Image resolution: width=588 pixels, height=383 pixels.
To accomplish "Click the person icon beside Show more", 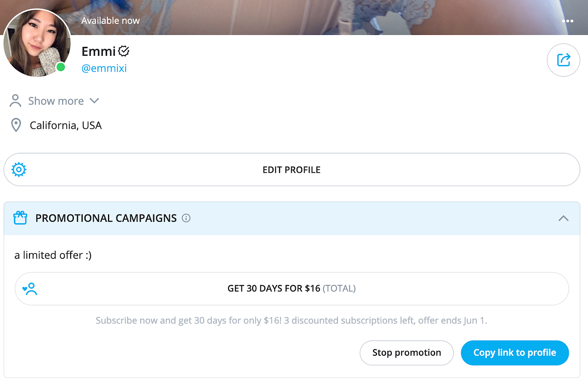I will pos(16,101).
